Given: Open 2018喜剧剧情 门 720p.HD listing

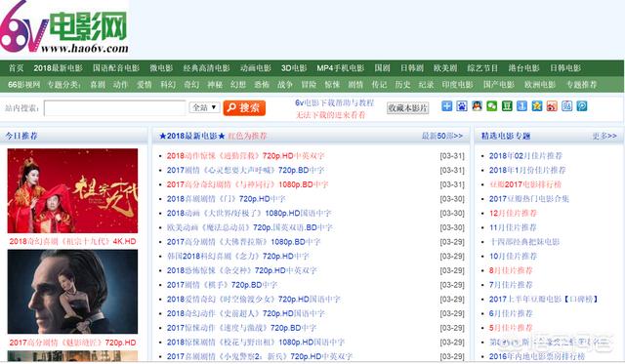Looking at the screenshot, I should (x=226, y=199).
